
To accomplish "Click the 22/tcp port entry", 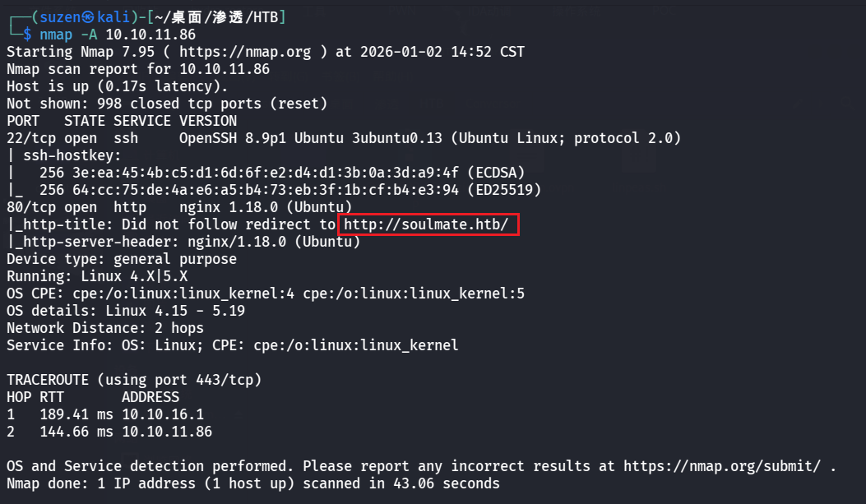I will [x=31, y=137].
